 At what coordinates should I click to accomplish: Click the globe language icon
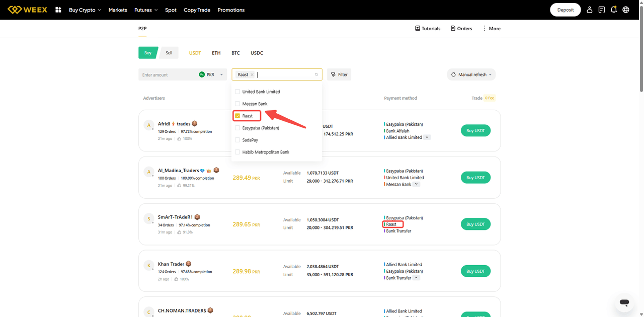(x=626, y=10)
